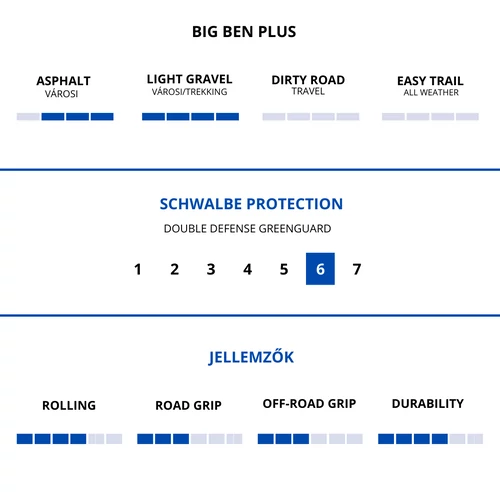Click the ASPHALT rating bar
This screenshot has height=500, width=500.
[65, 116]
